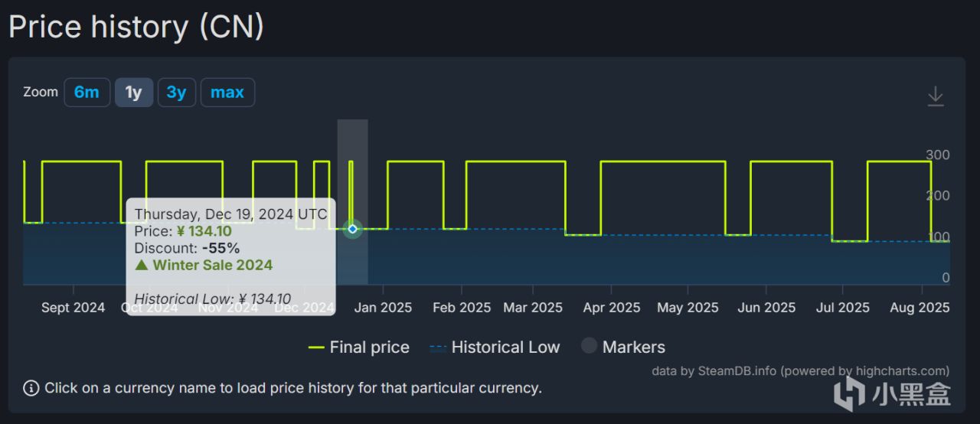Open the chart download menu icon
980x424 pixels.
(935, 96)
